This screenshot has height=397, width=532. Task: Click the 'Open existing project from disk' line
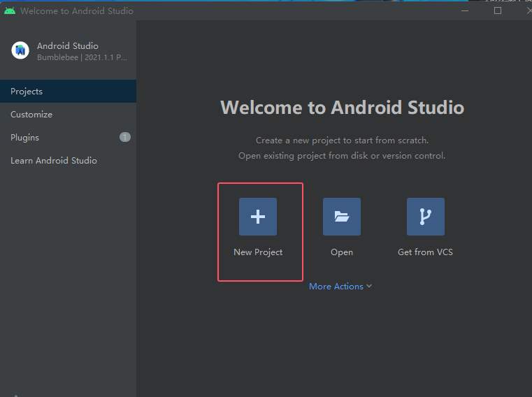(x=342, y=156)
